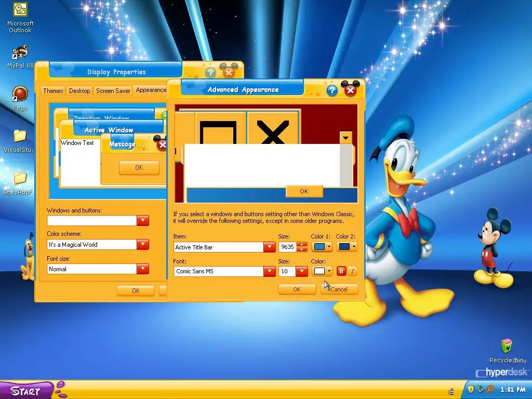The height and width of the screenshot is (399, 532).
Task: Click the Advanced Appearance help question mark
Action: click(x=332, y=90)
